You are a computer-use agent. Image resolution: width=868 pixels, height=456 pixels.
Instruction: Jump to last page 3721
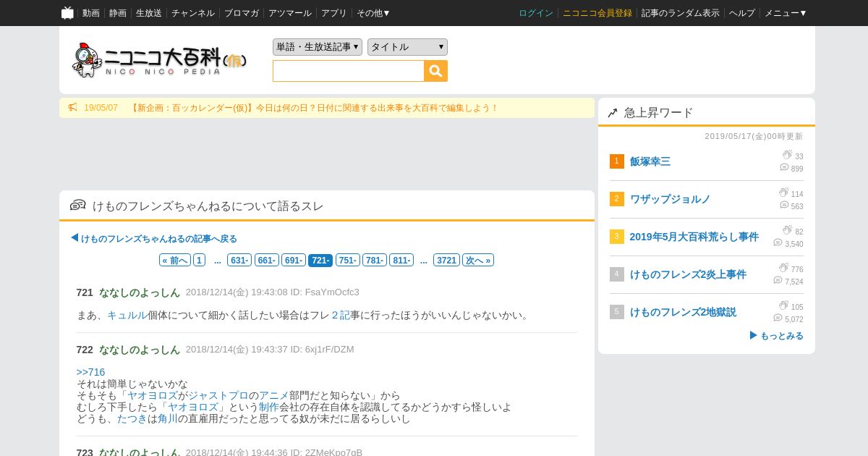tap(446, 261)
